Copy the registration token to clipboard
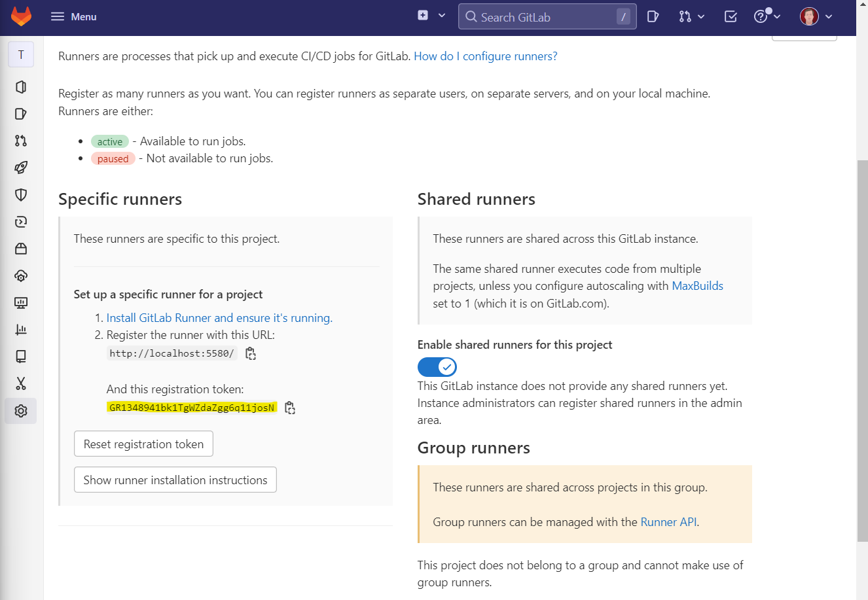 pyautogui.click(x=290, y=408)
